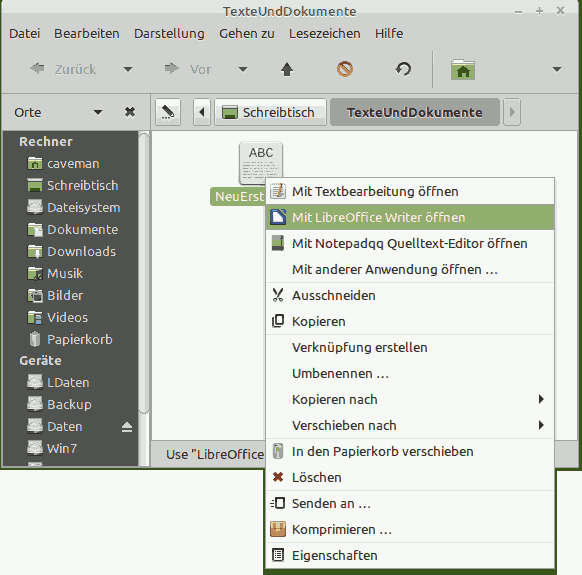
Task: Select Komprimieren from the context menu
Action: (x=410, y=529)
